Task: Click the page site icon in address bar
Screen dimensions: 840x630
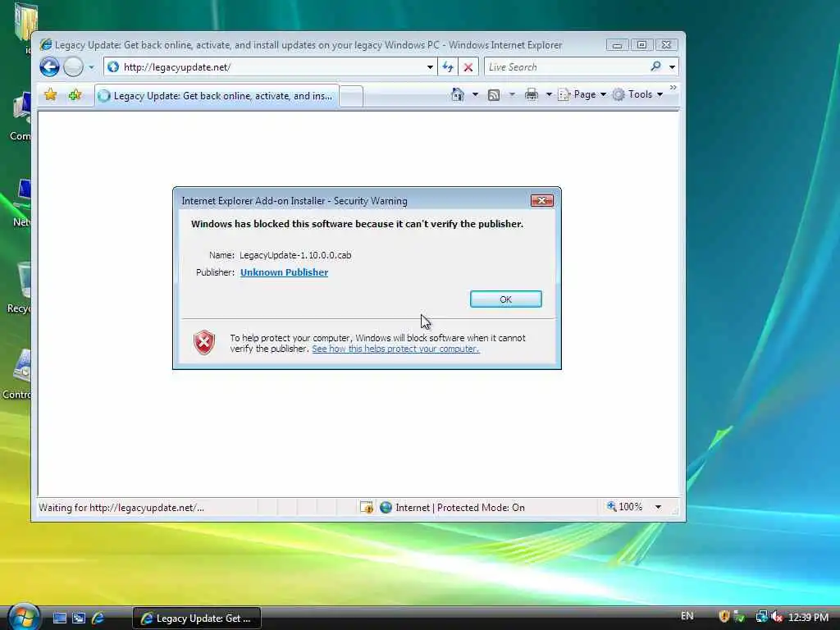Action: click(x=113, y=67)
